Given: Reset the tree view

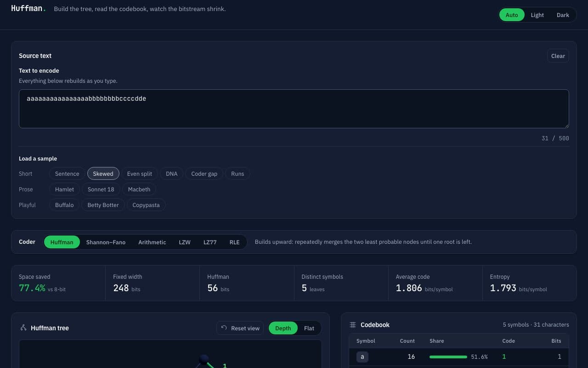Looking at the screenshot, I should coord(240,328).
